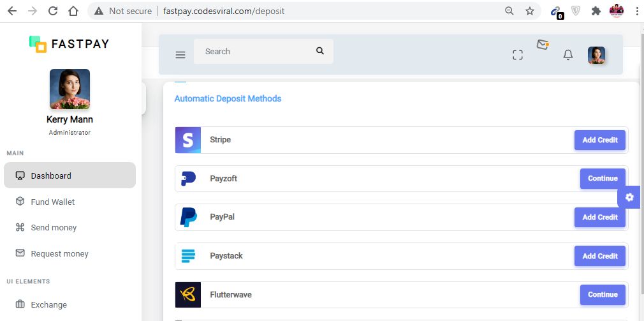The image size is (644, 321).
Task: Go back with the browser back arrow
Action: (x=12, y=11)
